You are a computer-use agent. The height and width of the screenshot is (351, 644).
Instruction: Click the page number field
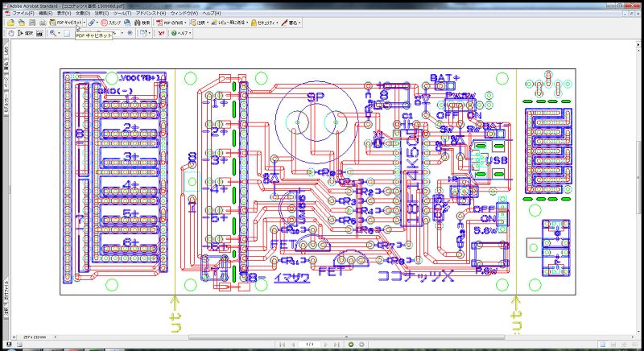point(310,344)
